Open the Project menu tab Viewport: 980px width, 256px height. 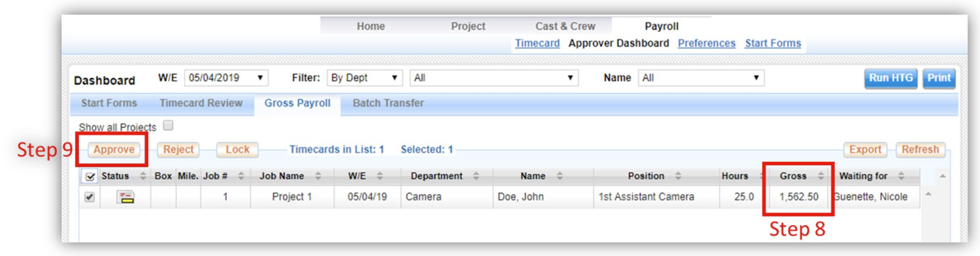coord(468,26)
